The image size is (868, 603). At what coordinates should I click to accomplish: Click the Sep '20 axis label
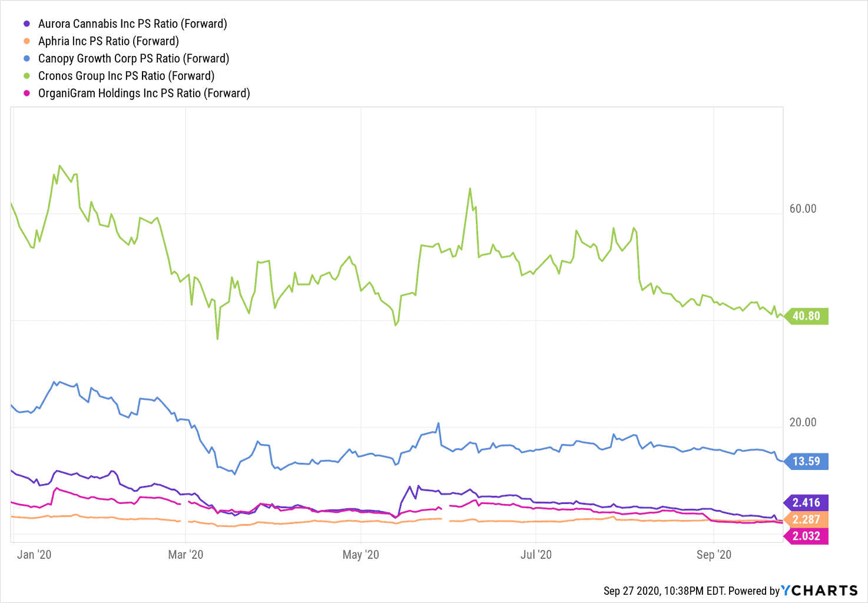coord(714,555)
